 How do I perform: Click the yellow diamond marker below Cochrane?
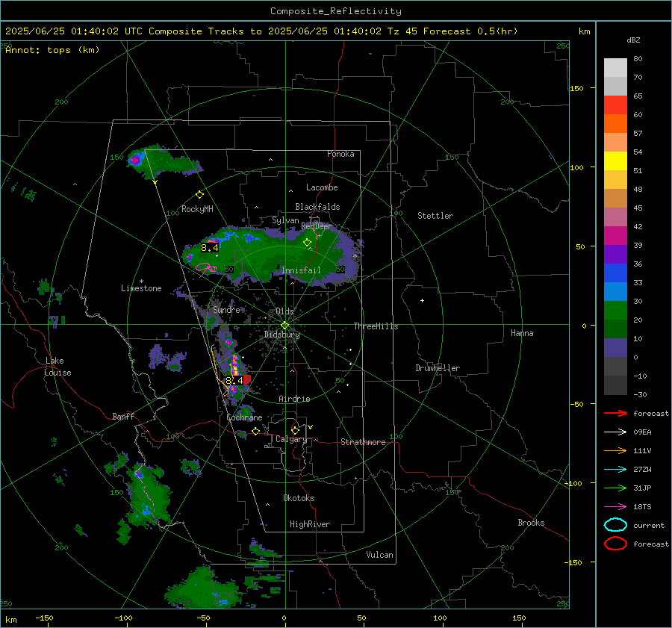[x=255, y=431]
